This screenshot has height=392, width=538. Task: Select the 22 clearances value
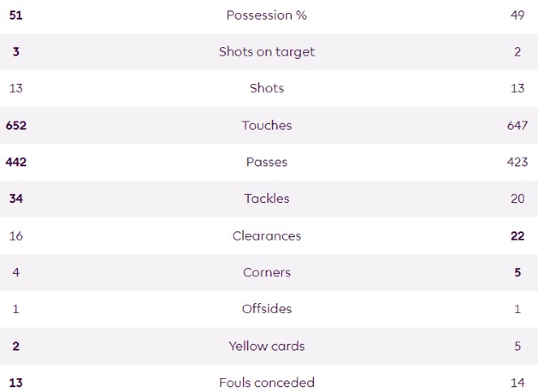point(517,236)
